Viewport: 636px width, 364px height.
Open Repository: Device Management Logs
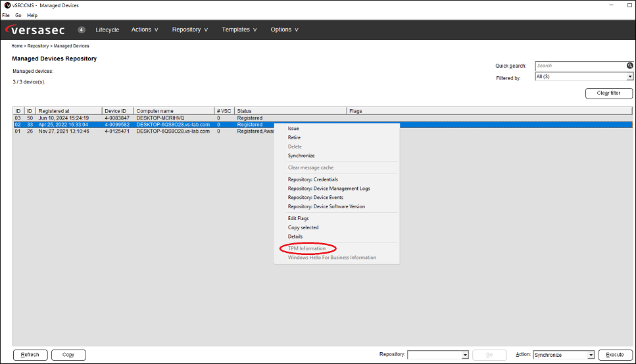(x=329, y=189)
